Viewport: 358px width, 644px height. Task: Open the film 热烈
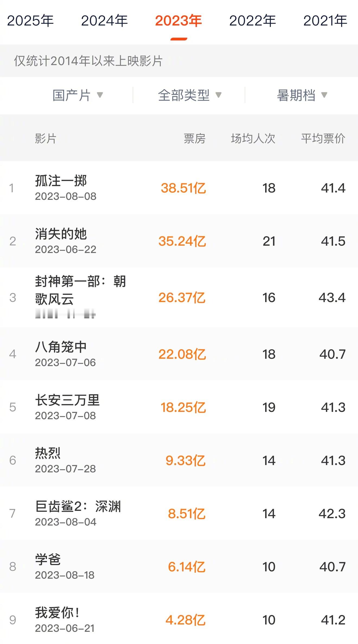179,460
